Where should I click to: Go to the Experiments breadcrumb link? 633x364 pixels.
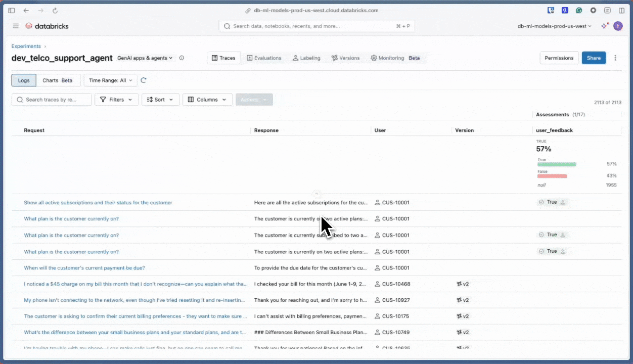(26, 46)
